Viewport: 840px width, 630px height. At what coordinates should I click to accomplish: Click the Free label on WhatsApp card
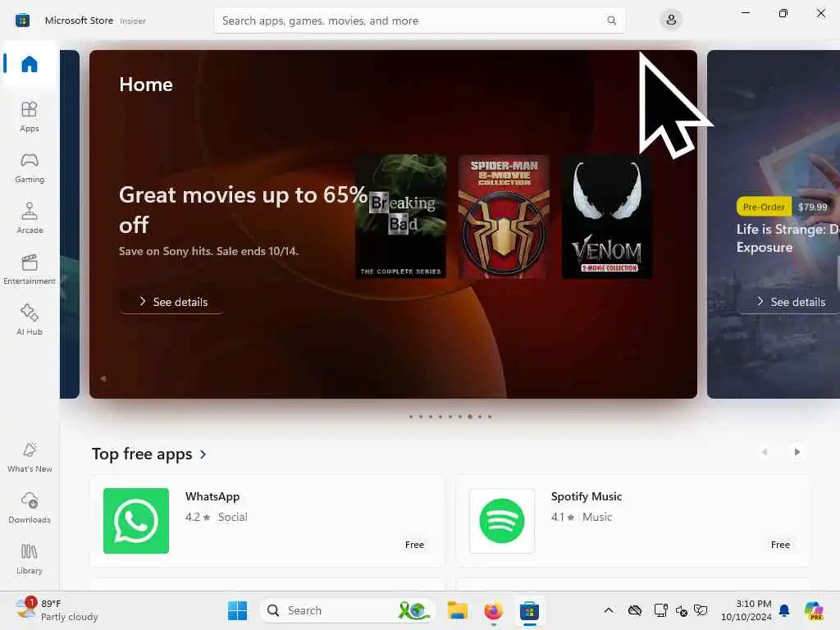[414, 545]
